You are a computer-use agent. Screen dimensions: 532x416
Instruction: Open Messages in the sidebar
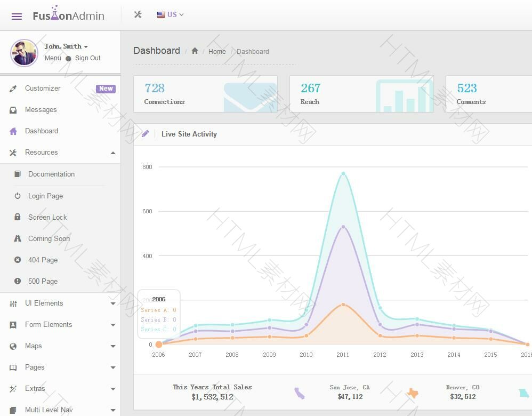pos(41,110)
